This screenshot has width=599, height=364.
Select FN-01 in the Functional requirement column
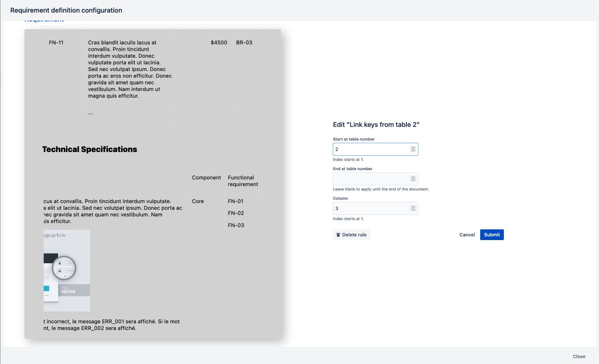point(235,201)
